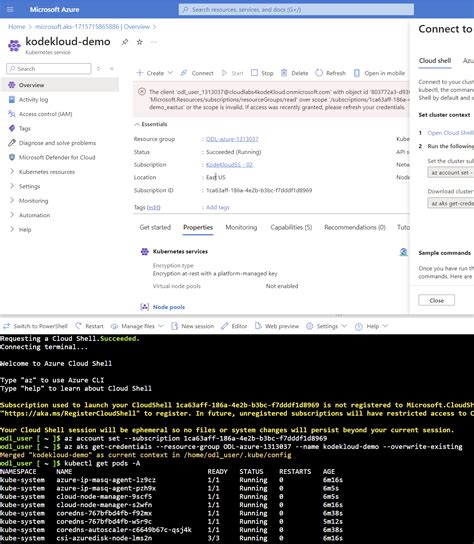Click the Editor pencil icon in Cloud Shell
Image resolution: width=474 pixels, height=544 pixels.
225,326
